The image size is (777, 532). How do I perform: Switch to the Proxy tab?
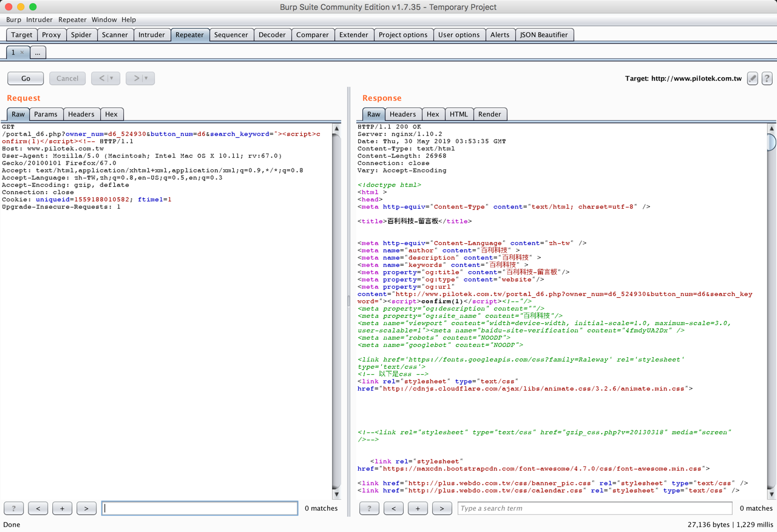(52, 35)
